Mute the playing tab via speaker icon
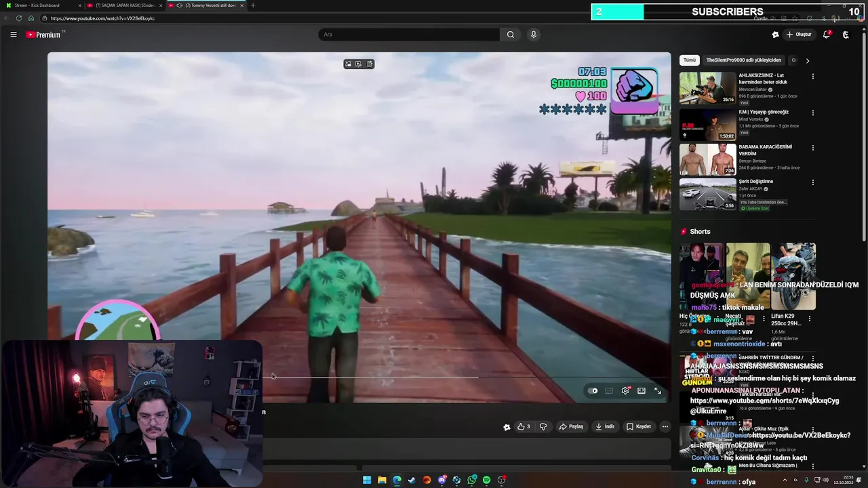Viewport: 868px width, 488px height. [x=180, y=5]
